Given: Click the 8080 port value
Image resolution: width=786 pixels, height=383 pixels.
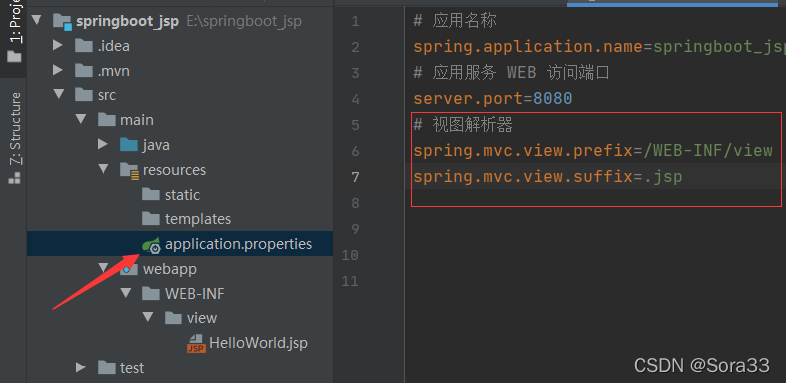Looking at the screenshot, I should [552, 98].
